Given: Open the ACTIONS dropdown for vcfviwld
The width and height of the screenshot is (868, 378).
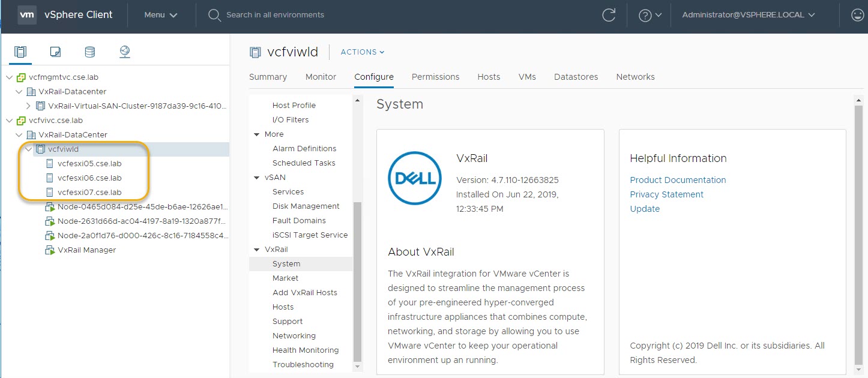Looking at the screenshot, I should click(363, 52).
